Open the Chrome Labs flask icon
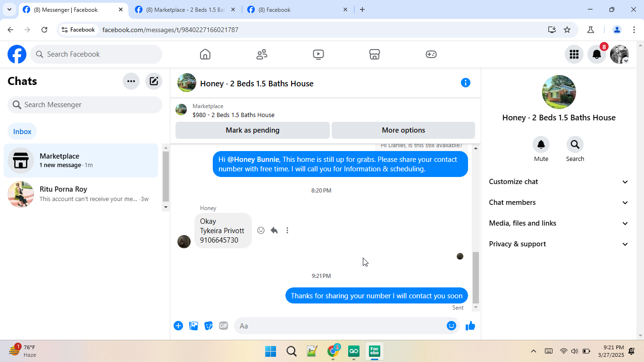 pos(590,30)
